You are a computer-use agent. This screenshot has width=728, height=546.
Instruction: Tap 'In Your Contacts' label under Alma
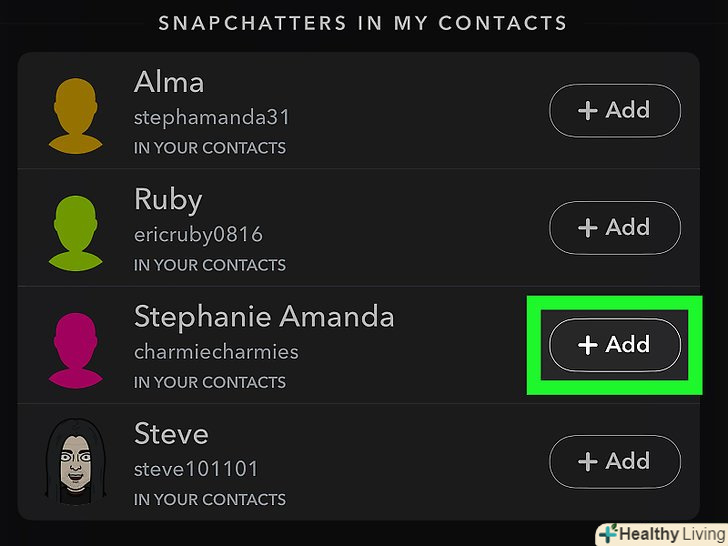pos(210,148)
